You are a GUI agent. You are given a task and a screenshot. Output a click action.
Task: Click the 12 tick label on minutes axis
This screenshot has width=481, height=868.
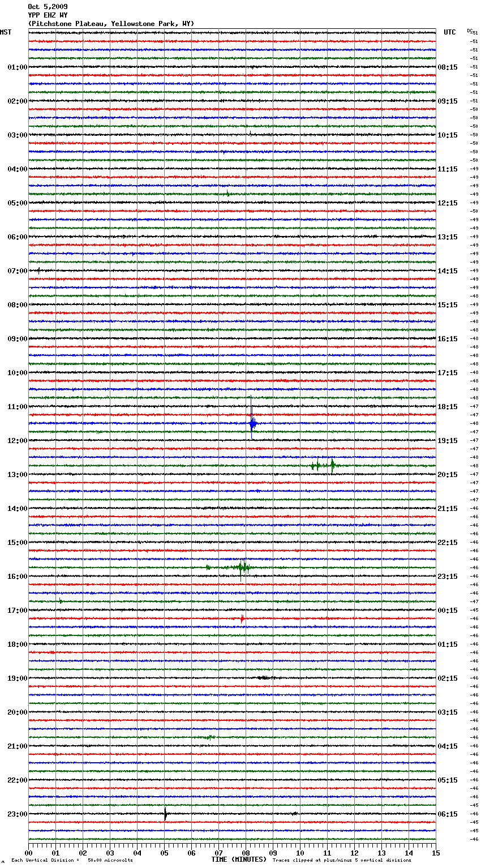[354, 853]
